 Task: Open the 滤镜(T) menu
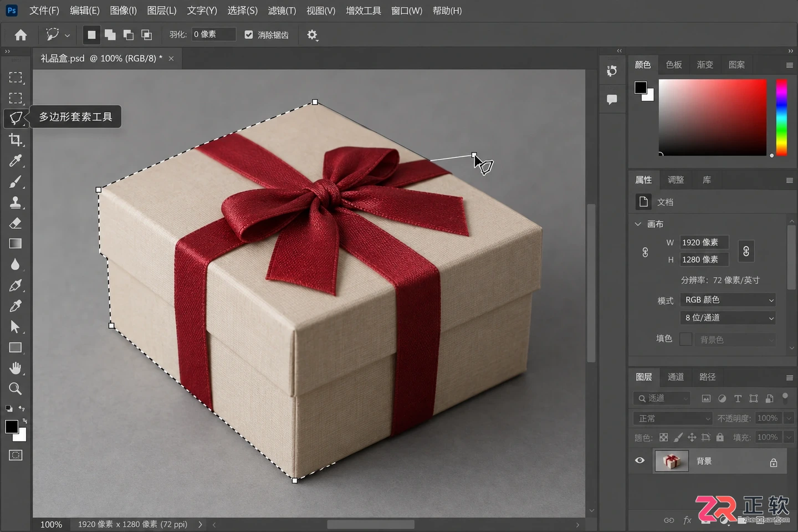282,11
